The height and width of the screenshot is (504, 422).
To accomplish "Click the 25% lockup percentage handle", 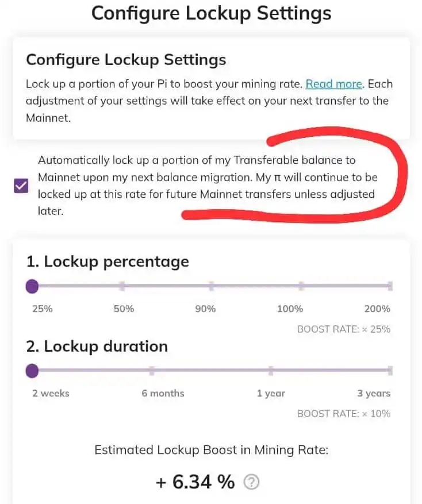I will (x=32, y=286).
